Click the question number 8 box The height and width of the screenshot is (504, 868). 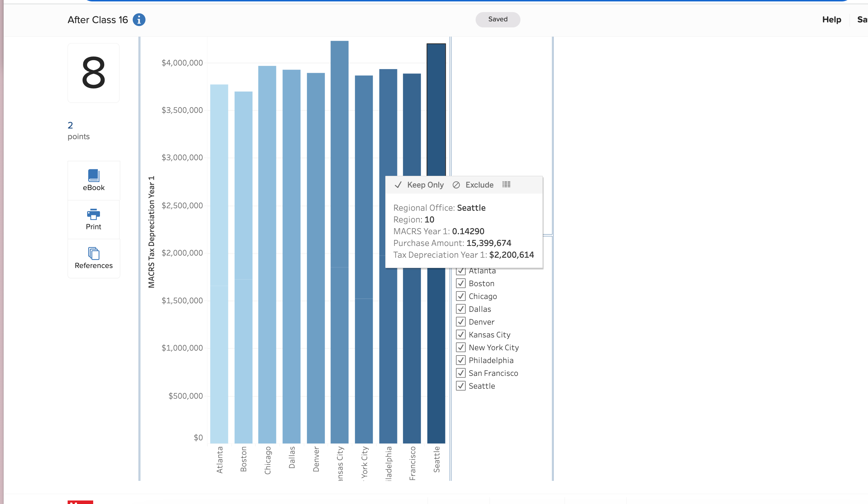[94, 73]
